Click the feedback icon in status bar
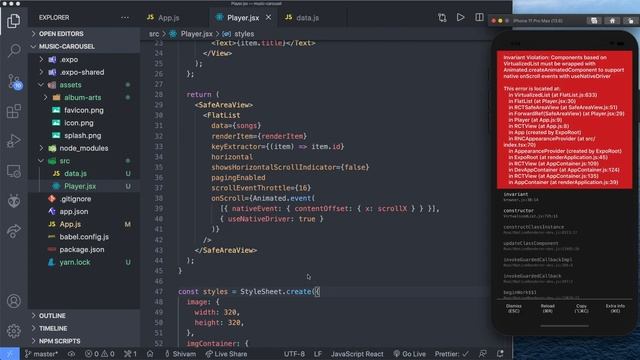Screen dimensions: 640x360 coord(483,354)
